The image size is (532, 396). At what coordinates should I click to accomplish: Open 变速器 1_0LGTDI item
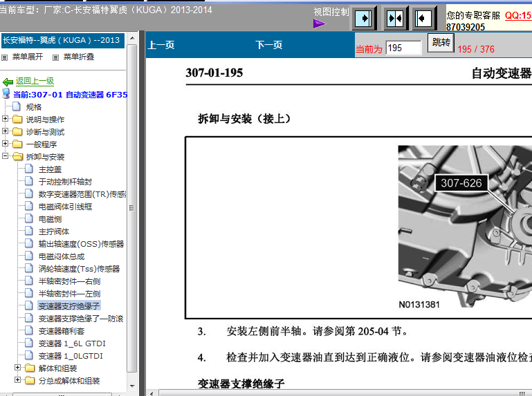(71, 356)
